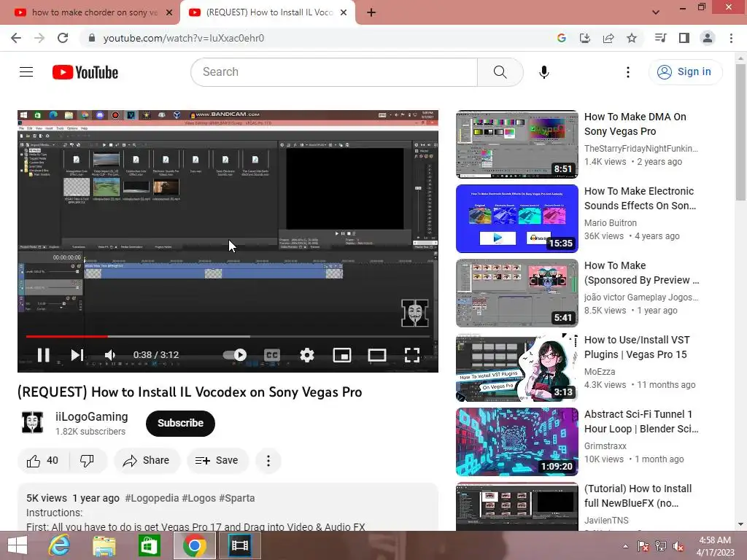Skip to the next video
This screenshot has width=747, height=560.
pyautogui.click(x=77, y=355)
